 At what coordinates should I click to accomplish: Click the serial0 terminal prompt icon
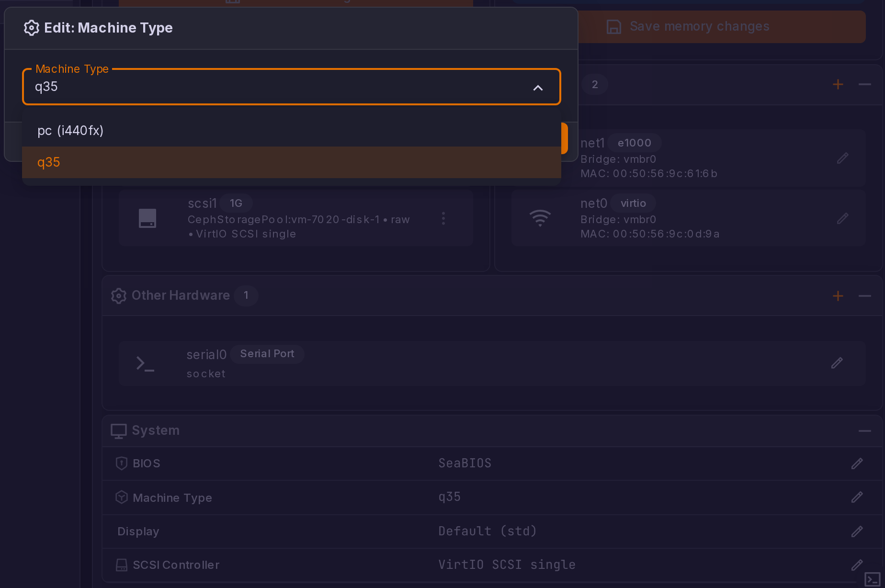click(x=145, y=363)
